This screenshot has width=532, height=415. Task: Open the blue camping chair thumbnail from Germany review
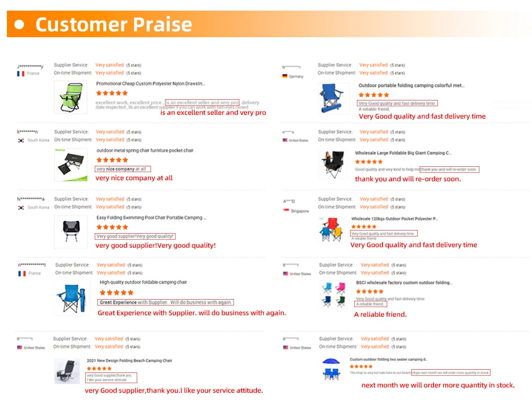334,98
